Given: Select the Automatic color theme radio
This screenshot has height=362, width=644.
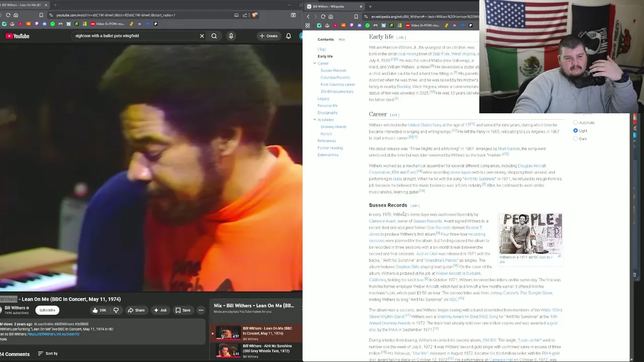Looking at the screenshot, I should [x=576, y=123].
